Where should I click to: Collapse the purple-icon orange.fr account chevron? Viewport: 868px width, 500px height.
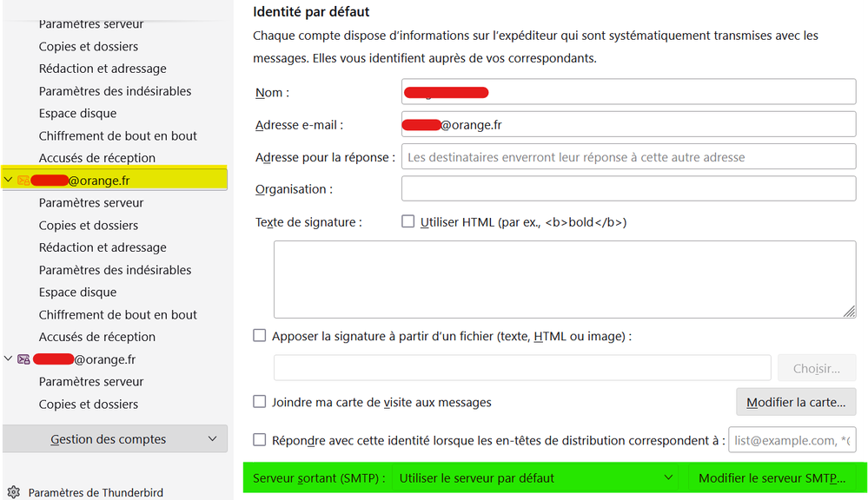[x=9, y=359]
